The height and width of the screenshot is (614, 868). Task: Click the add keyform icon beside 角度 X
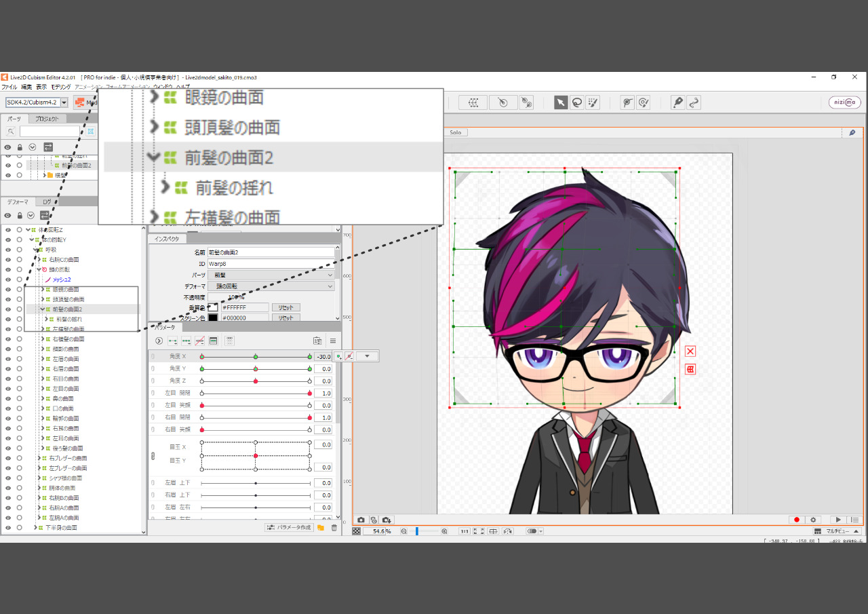pos(338,356)
